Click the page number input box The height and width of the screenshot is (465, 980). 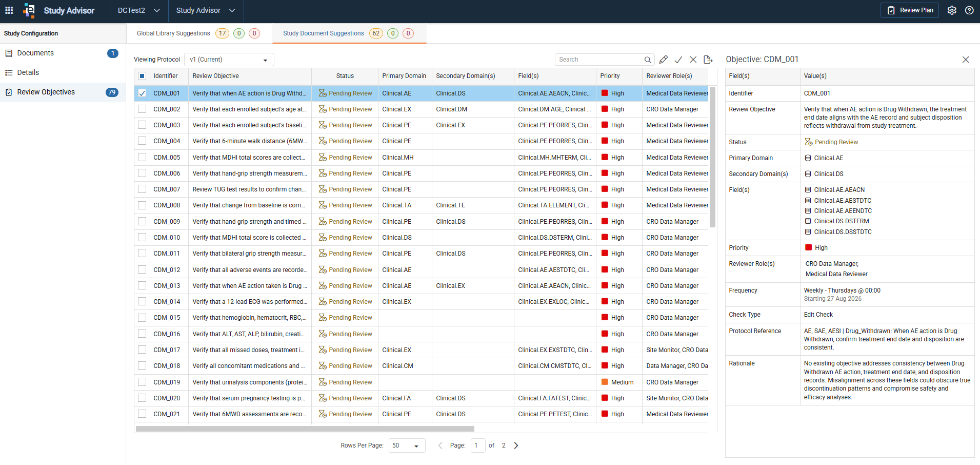point(478,445)
